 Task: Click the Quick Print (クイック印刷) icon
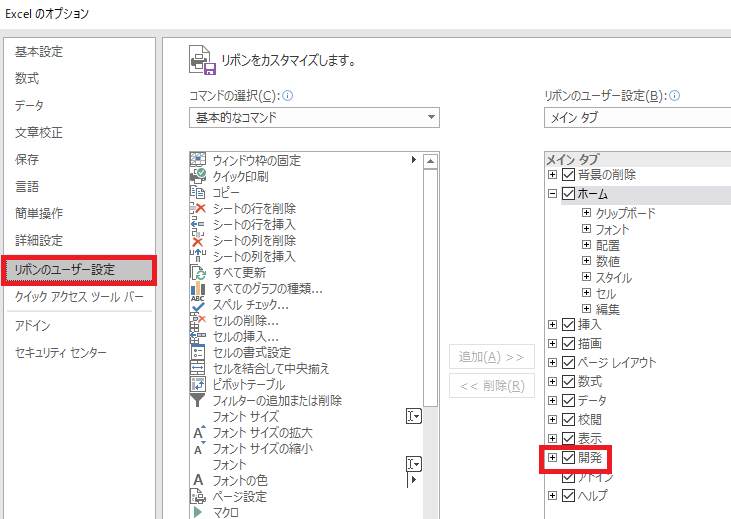pyautogui.click(x=198, y=176)
